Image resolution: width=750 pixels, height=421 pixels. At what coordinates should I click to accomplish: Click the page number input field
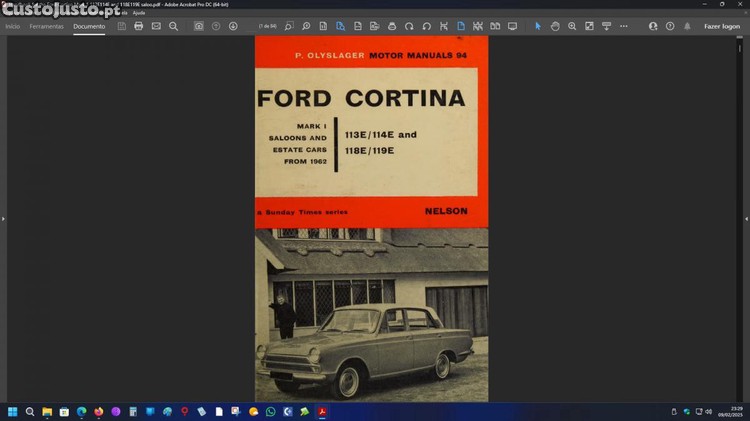click(x=267, y=26)
